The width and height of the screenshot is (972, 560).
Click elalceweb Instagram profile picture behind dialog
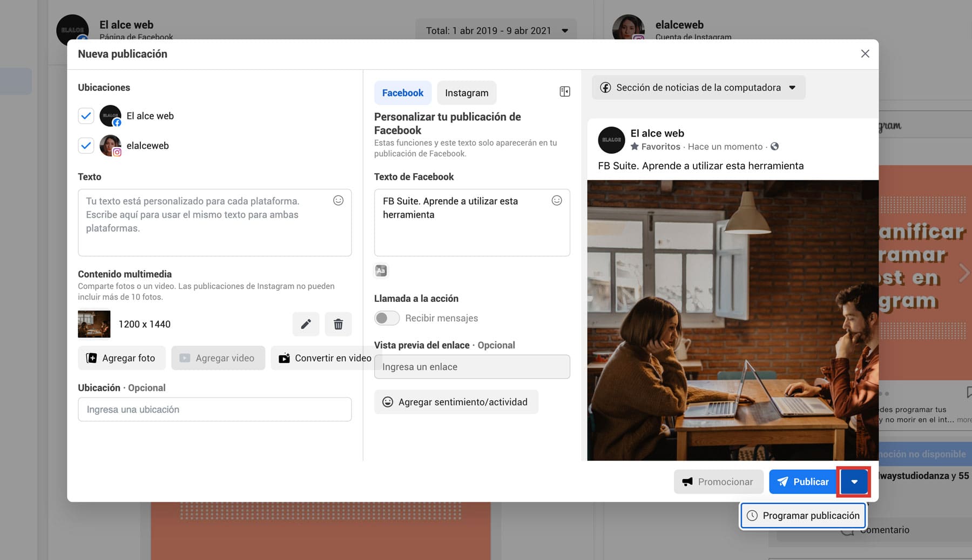tap(628, 27)
